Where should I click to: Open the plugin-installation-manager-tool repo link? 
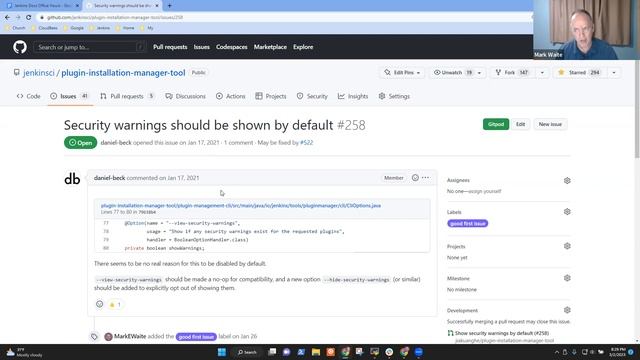pos(123,73)
